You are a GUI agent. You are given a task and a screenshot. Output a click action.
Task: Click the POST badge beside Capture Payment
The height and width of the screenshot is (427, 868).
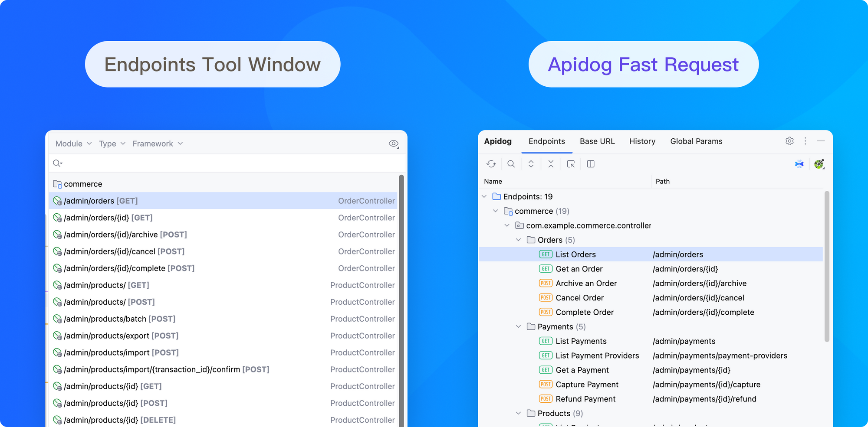[546, 385]
